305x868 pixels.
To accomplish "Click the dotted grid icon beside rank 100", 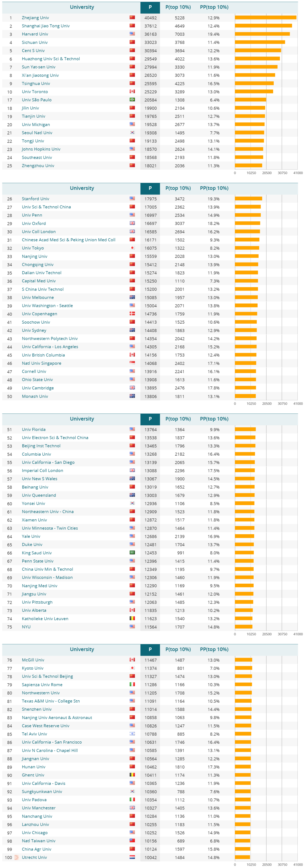I will click(16, 857).
